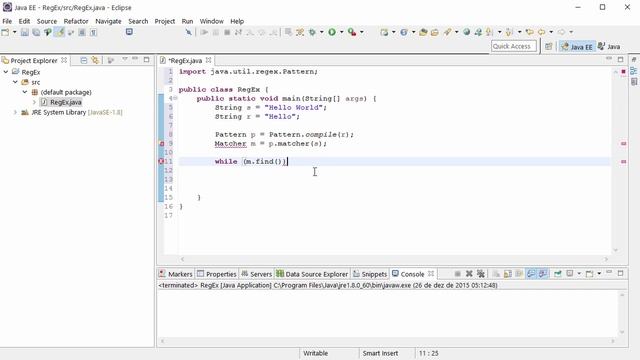Click the Open Perspective icon
This screenshot has width=640, height=360.
[549, 47]
